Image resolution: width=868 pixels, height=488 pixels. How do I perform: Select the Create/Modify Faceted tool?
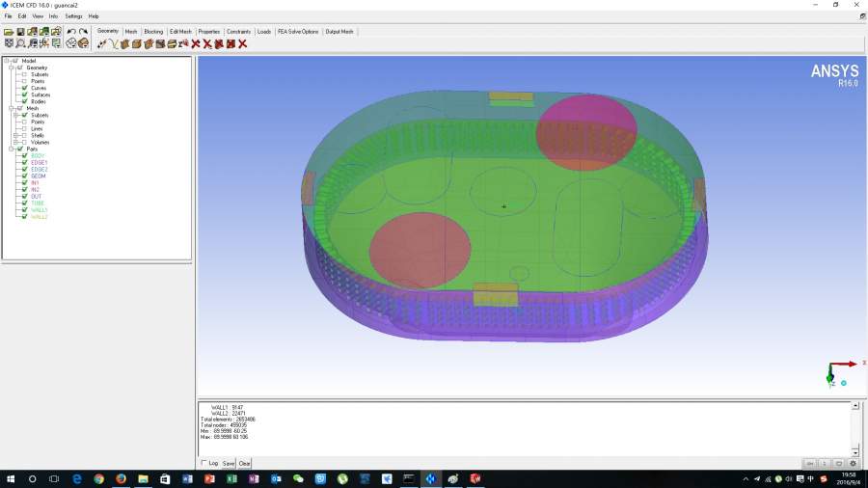tap(149, 43)
